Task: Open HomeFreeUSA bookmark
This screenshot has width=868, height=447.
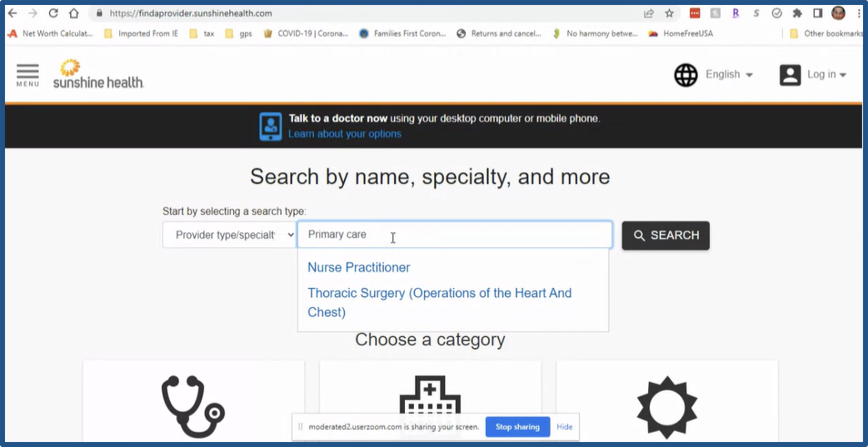Action: 681,33
